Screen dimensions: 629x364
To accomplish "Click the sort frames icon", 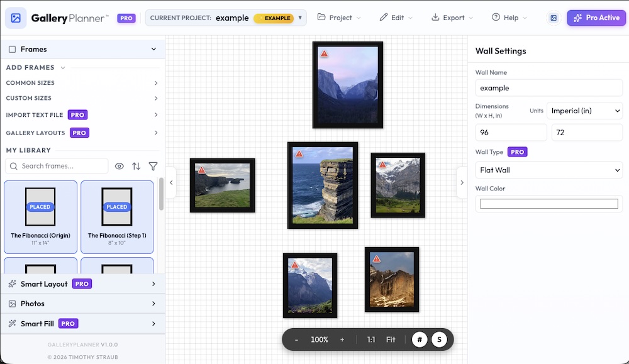I will [136, 166].
